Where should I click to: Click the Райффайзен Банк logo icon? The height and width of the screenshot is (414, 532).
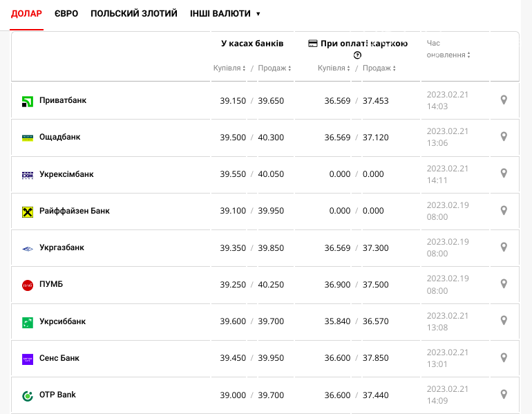tap(28, 212)
